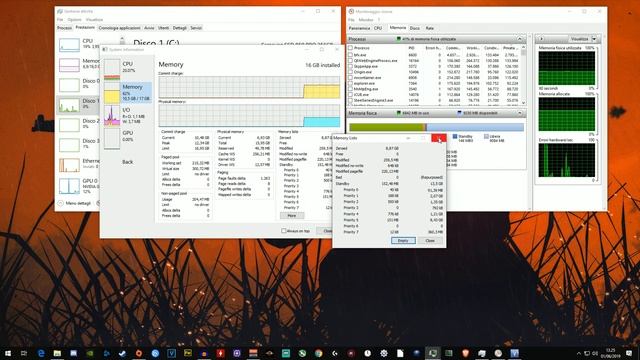Open Visualizza menu in Task Manager
Screen dimensions: 640x360
pyautogui.click(x=94, y=20)
